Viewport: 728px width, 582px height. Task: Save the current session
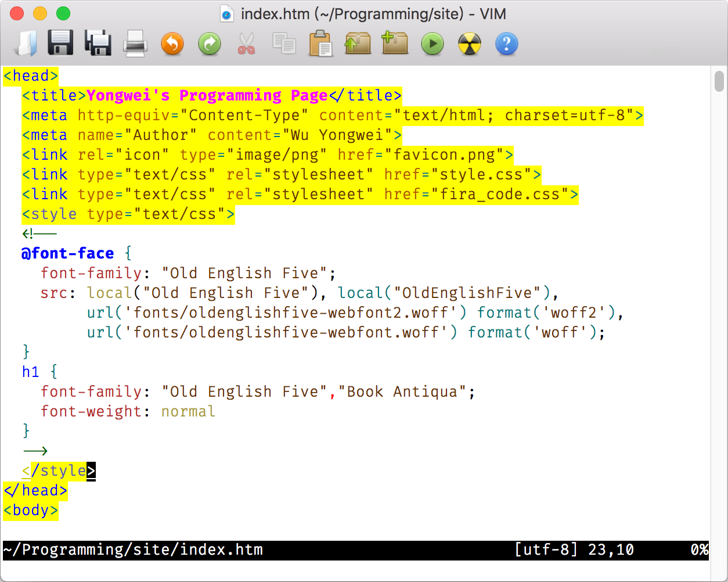point(395,44)
